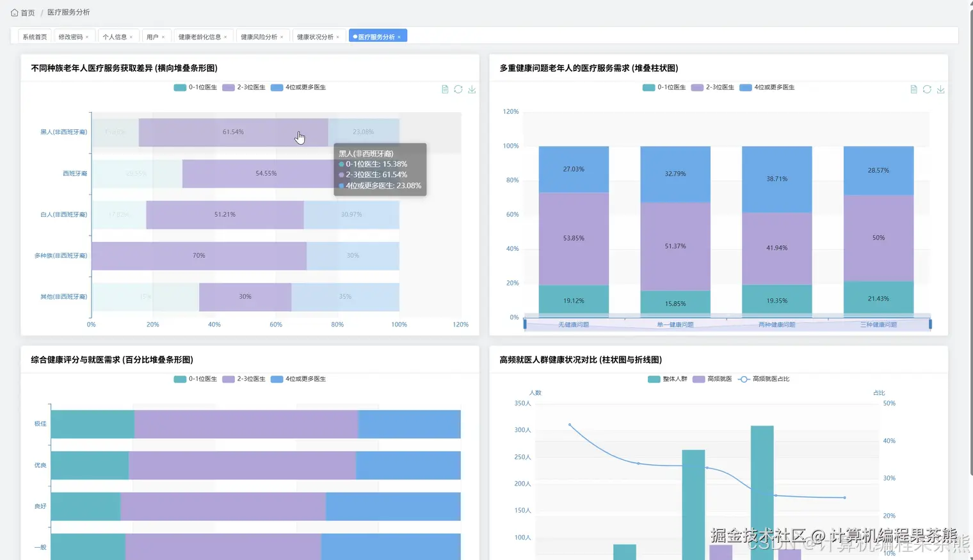
Task: Toggle 2-3位医生 legend in race chart
Action: coord(244,88)
